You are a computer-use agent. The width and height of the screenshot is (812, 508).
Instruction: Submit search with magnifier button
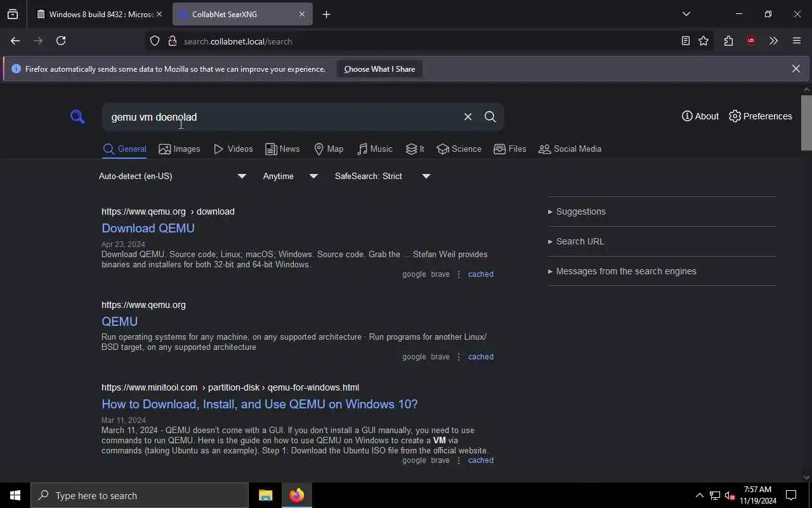490,117
